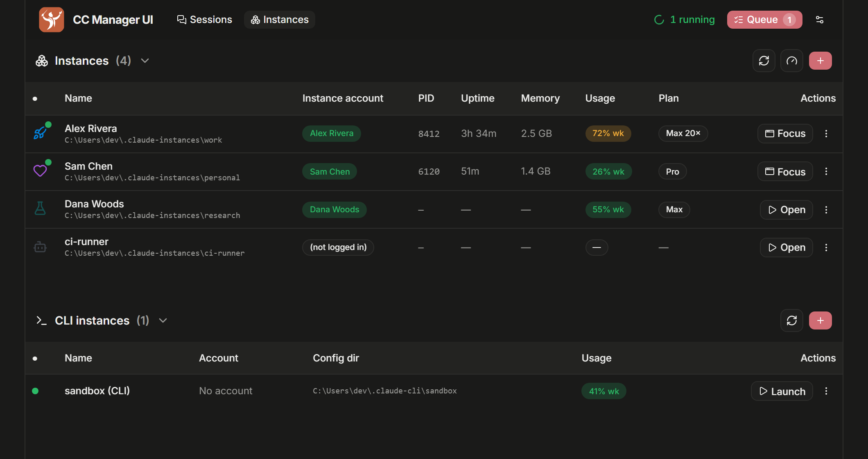Open the Sessions tab
Viewport: 868px width, 459px height.
[204, 20]
